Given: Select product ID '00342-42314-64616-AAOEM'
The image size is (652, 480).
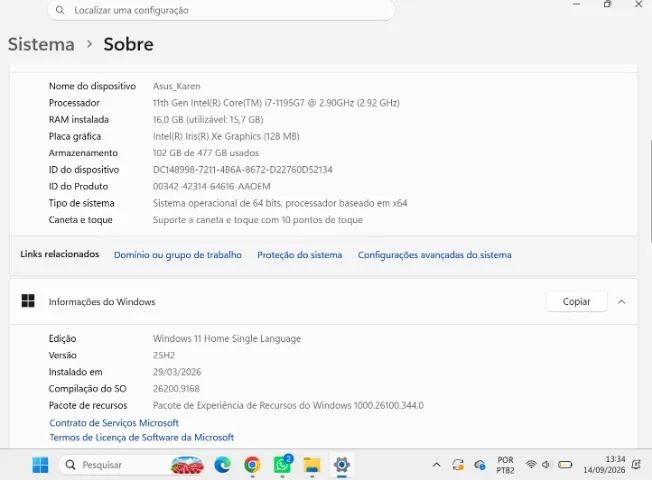Looking at the screenshot, I should click(212, 186).
